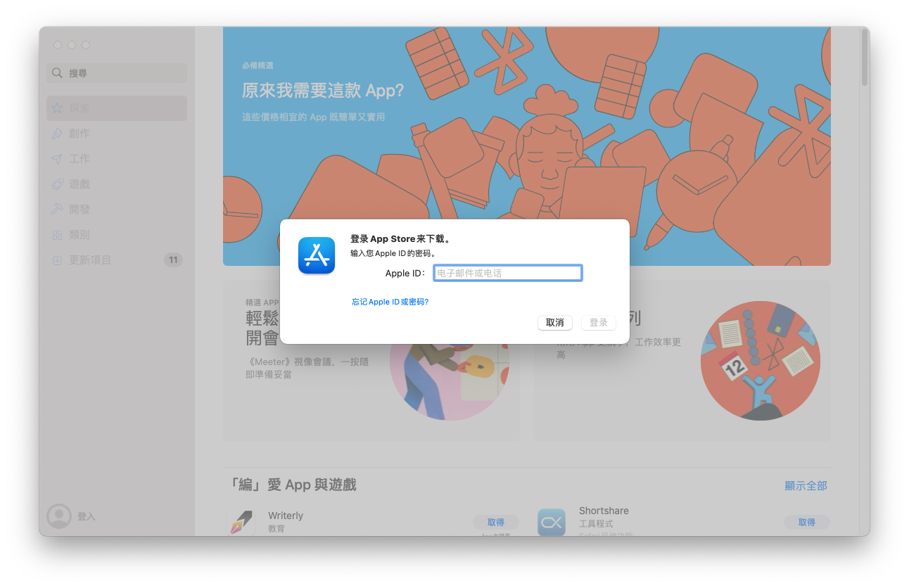Screen dimensions: 909x588
Task: Open the Shortshare app icon
Action: tap(552, 523)
